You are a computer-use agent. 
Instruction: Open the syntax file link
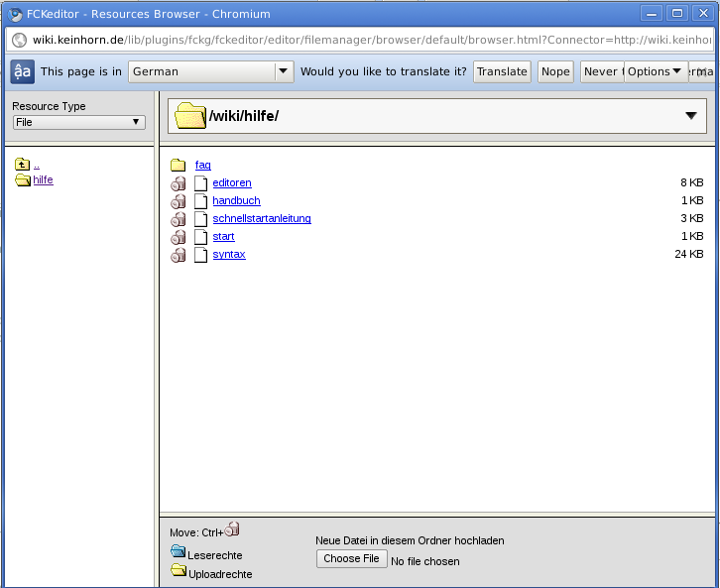coord(229,254)
